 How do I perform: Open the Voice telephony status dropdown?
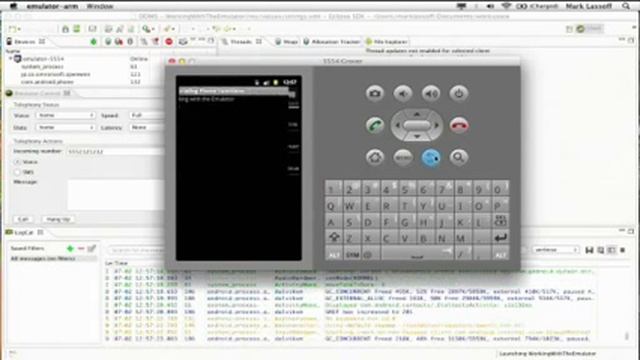[x=65, y=116]
